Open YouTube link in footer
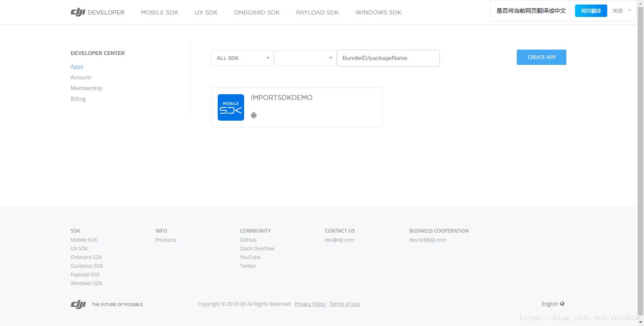Viewport: 644px width, 326px height. (x=250, y=257)
